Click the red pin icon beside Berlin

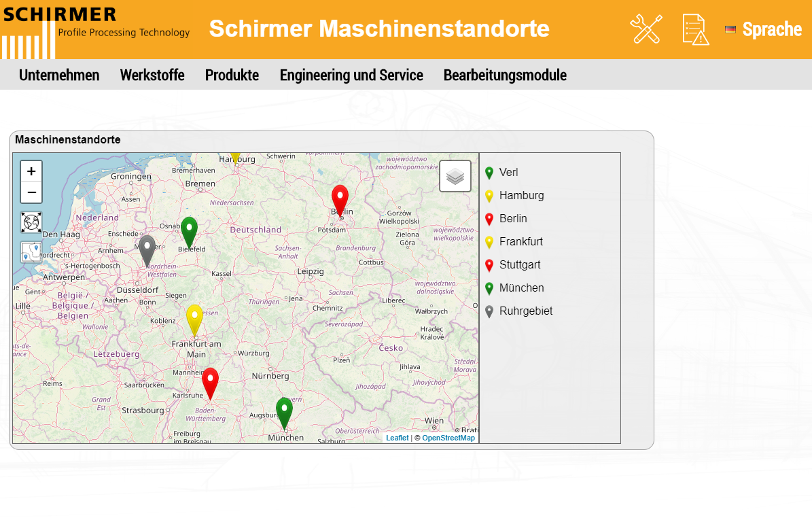(489, 220)
